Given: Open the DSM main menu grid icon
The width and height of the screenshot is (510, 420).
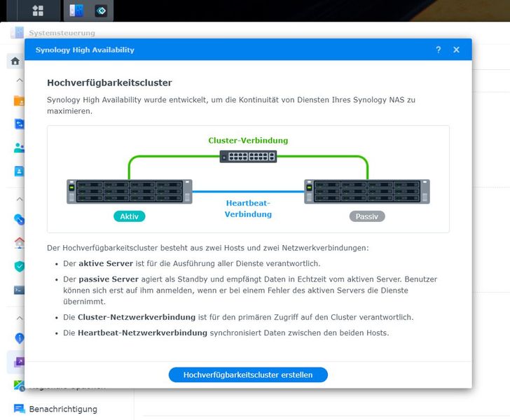Looking at the screenshot, I should coord(38,10).
